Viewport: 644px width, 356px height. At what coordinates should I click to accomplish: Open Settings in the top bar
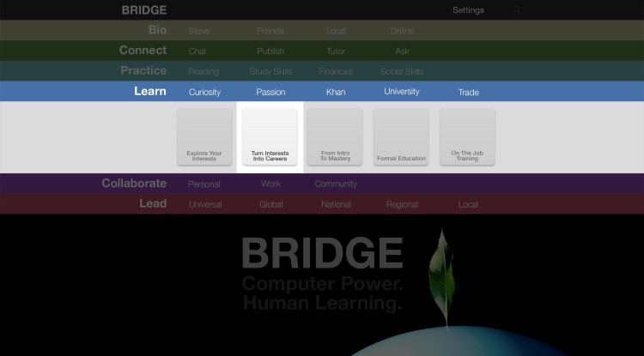468,10
